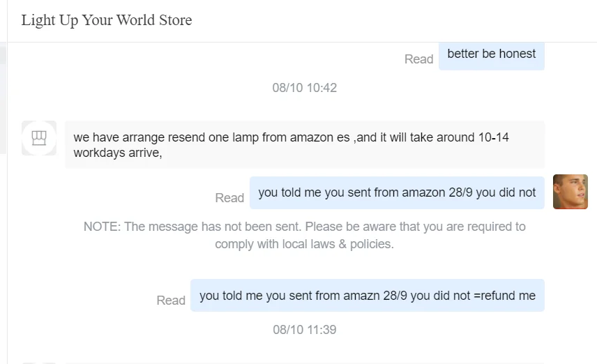Click the word "World" in the chat header
The image size is (597, 364).
[140, 20]
